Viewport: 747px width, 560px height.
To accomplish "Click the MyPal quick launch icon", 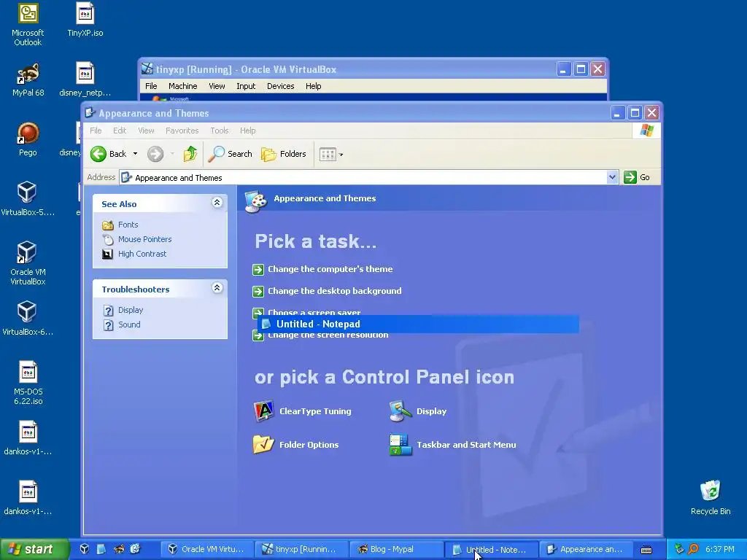I will [119, 549].
